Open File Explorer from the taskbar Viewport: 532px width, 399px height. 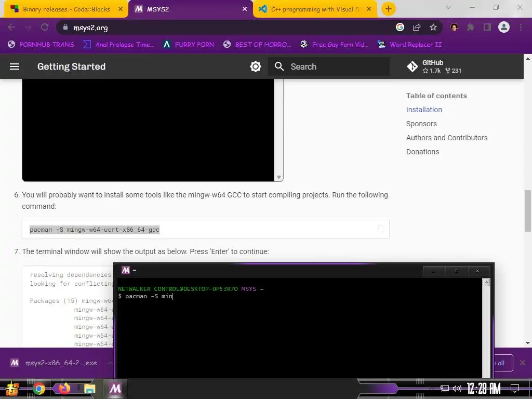(89, 389)
